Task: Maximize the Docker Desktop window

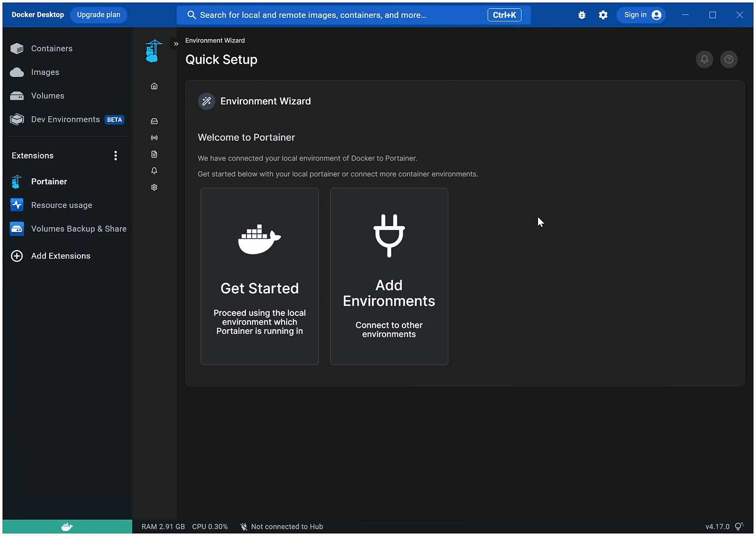Action: point(713,15)
